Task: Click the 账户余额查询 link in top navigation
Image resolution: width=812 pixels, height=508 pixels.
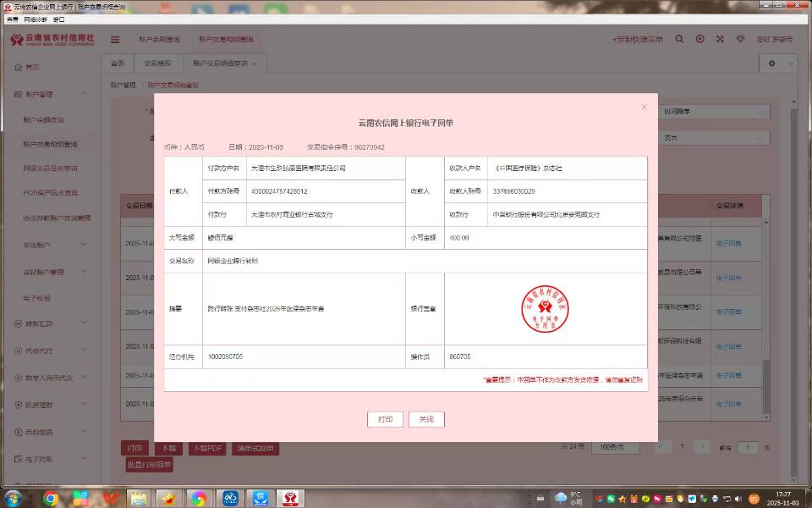Action: (160, 39)
